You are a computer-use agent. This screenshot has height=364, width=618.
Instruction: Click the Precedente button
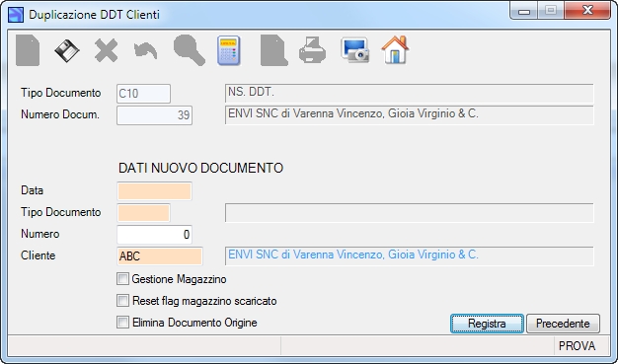(563, 324)
